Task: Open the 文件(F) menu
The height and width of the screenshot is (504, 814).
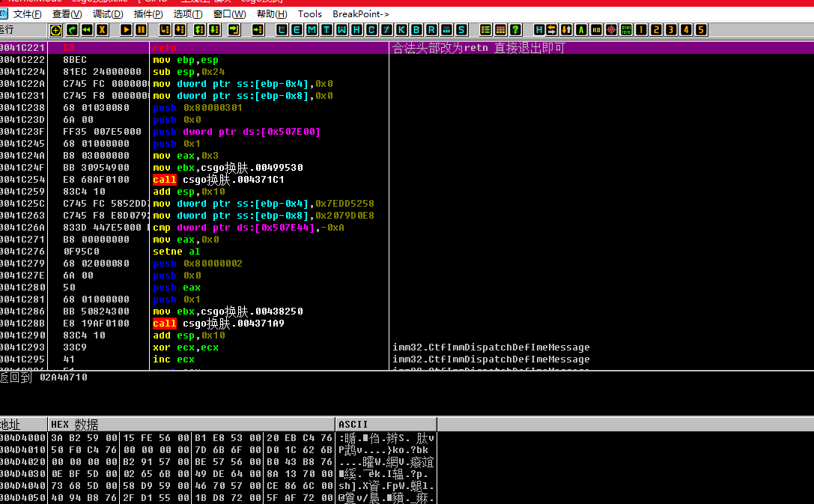Action: pos(28,14)
